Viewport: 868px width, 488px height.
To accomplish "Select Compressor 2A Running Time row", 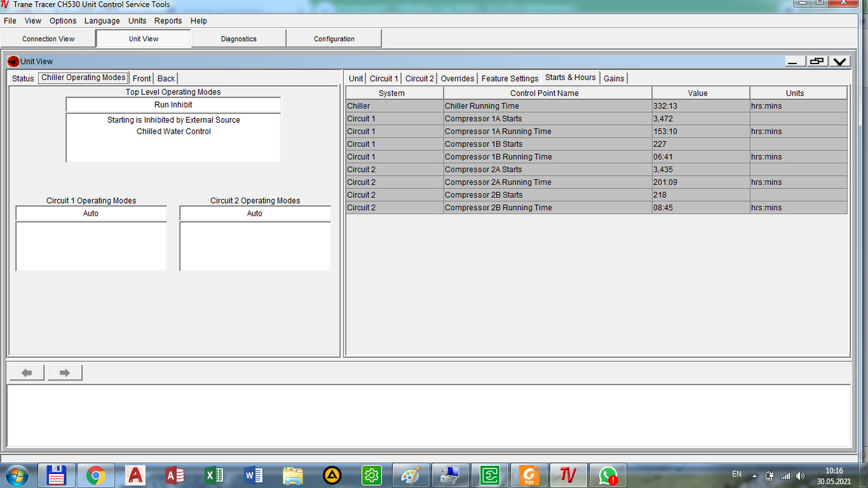I will 596,182.
